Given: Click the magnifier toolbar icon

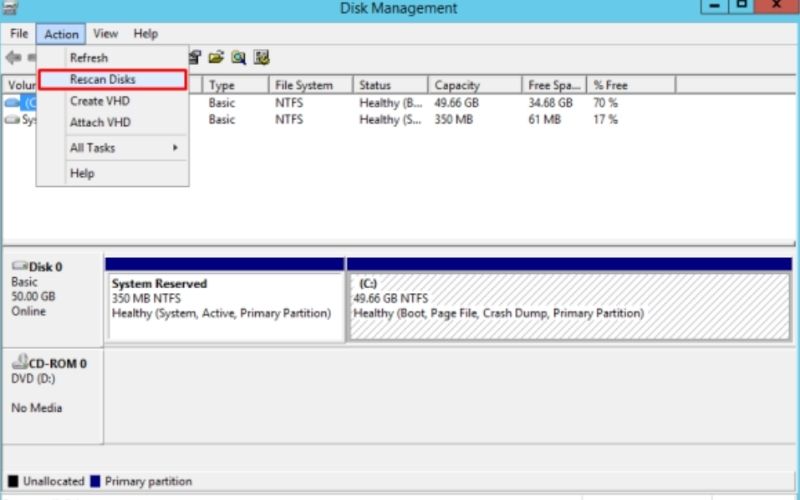Looking at the screenshot, I should coord(238,58).
